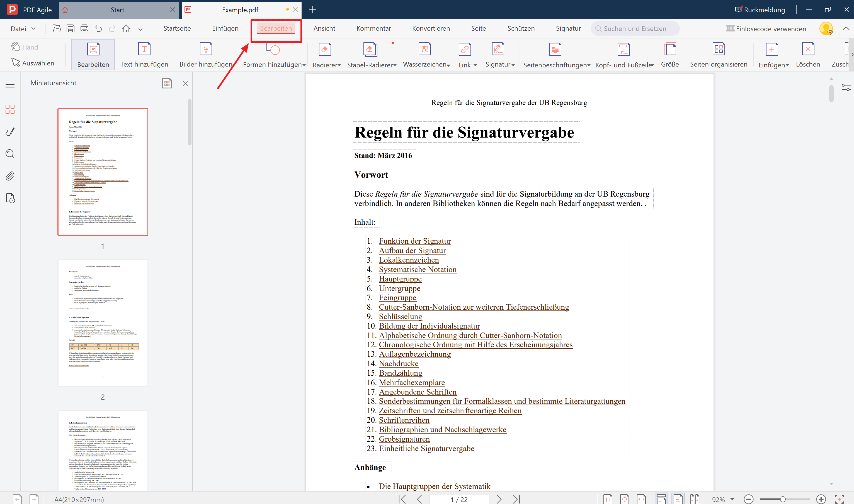Viewport: 854px width, 504px height.
Task: Activate the Auswählen tool
Action: [33, 63]
